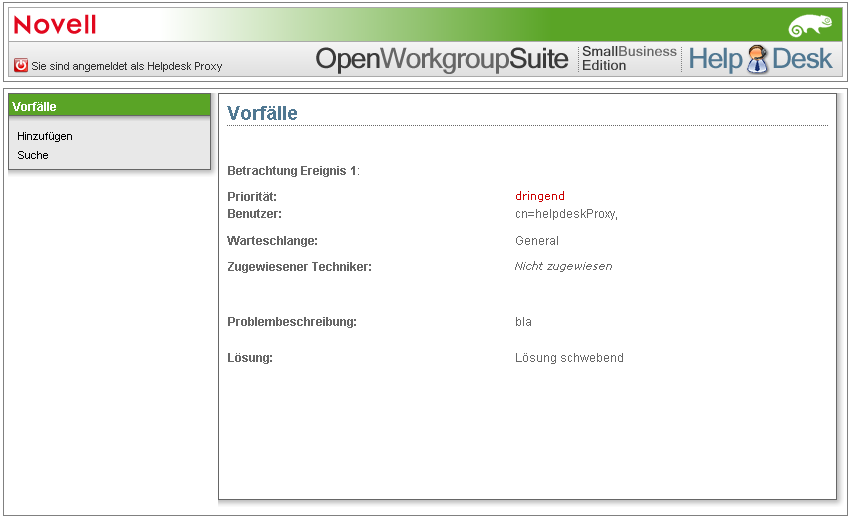Click the 'Lösung schwebend' value
Viewport: 850px width, 518px height.
[x=569, y=358]
